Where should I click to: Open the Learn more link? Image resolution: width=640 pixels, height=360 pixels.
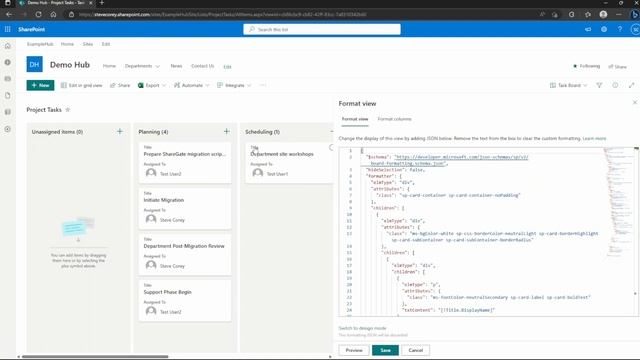[594, 139]
